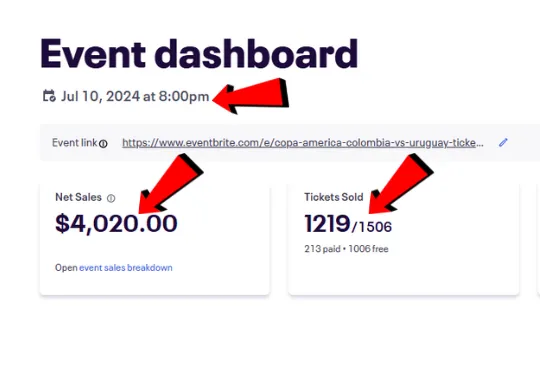Click the red arrow pointing at the event date
This screenshot has height=371, width=540.
pyautogui.click(x=251, y=96)
